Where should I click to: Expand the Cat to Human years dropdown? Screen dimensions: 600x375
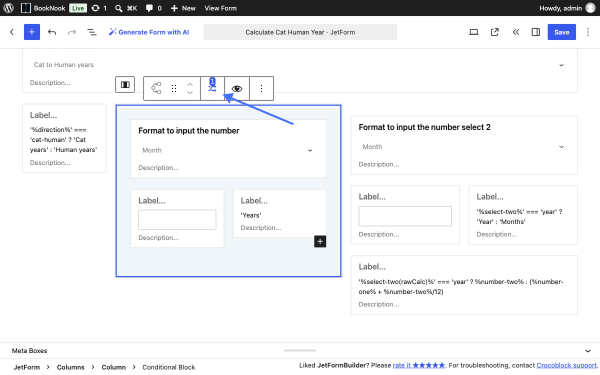pos(300,65)
